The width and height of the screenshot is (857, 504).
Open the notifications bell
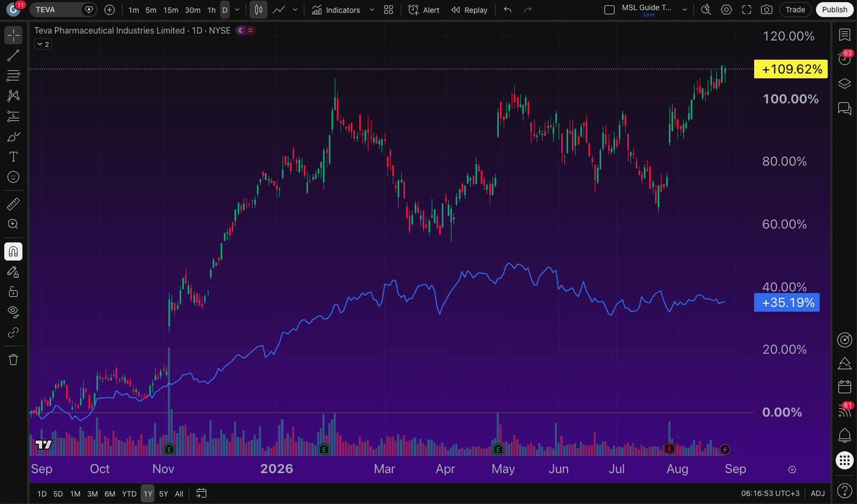pyautogui.click(x=845, y=436)
